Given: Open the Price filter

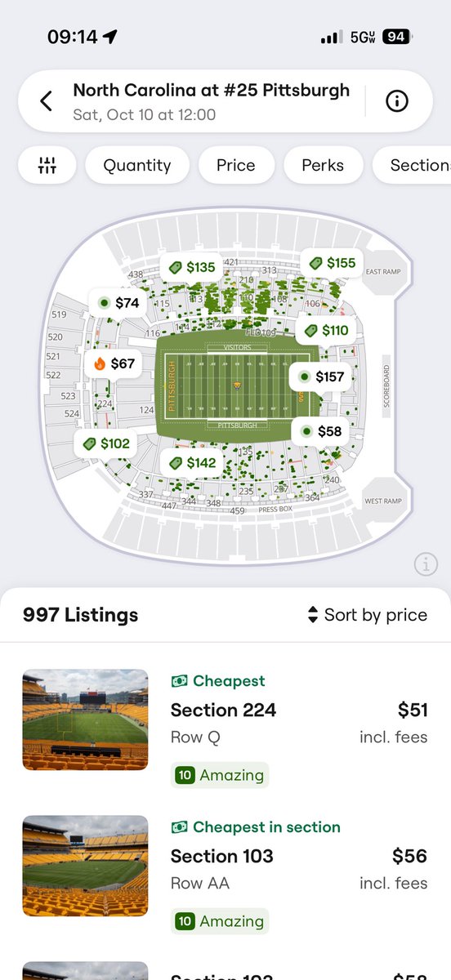Looking at the screenshot, I should coord(236,165).
